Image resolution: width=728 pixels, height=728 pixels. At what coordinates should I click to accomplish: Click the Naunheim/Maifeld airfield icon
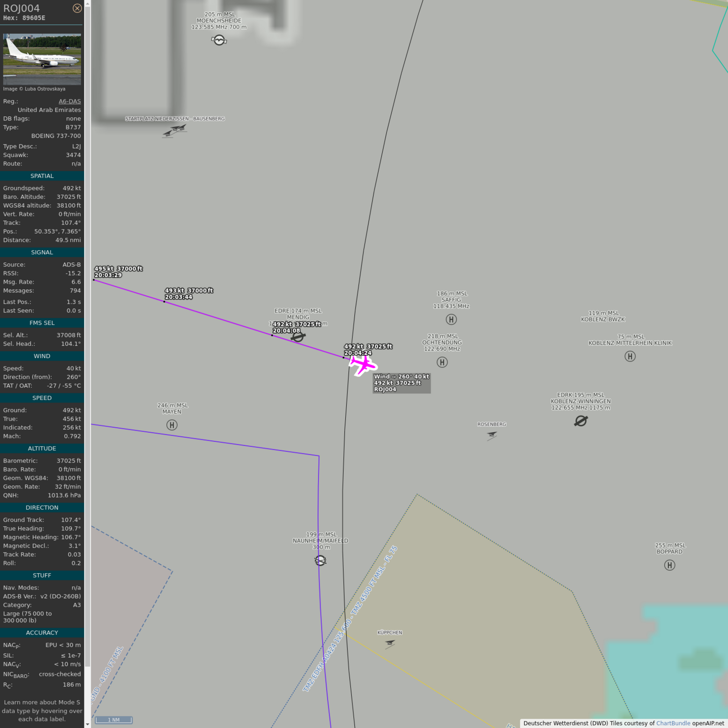click(321, 560)
